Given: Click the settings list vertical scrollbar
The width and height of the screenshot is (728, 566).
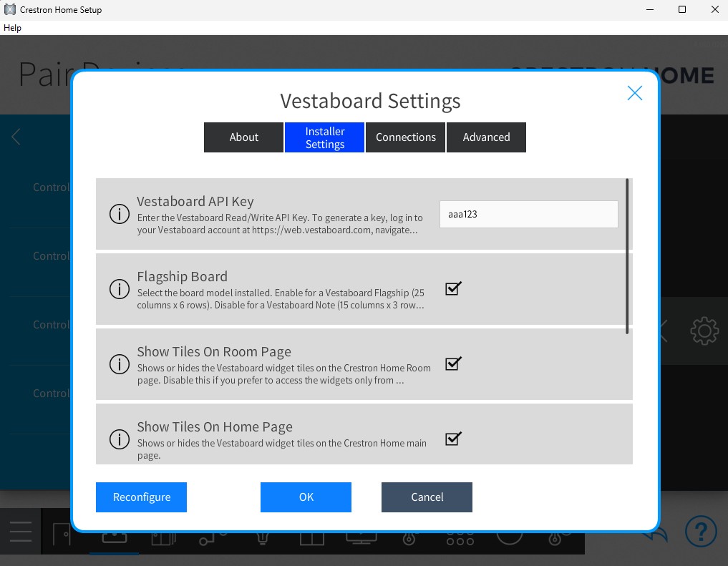Looking at the screenshot, I should (x=627, y=256).
